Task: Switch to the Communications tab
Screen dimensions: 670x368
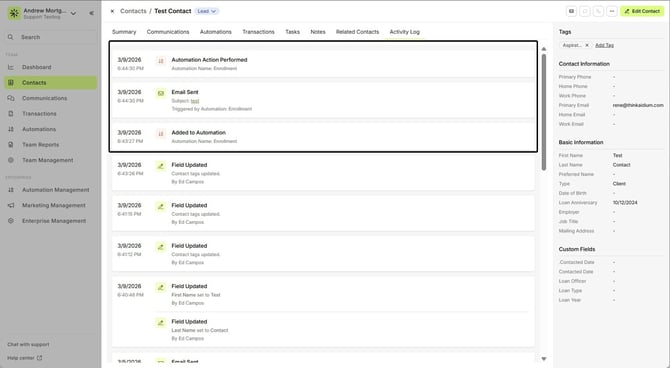Action: point(168,32)
